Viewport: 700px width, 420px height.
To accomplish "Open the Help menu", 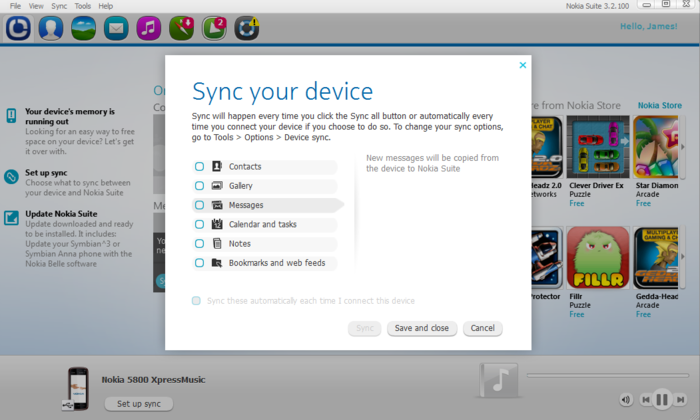I will pos(106,6).
